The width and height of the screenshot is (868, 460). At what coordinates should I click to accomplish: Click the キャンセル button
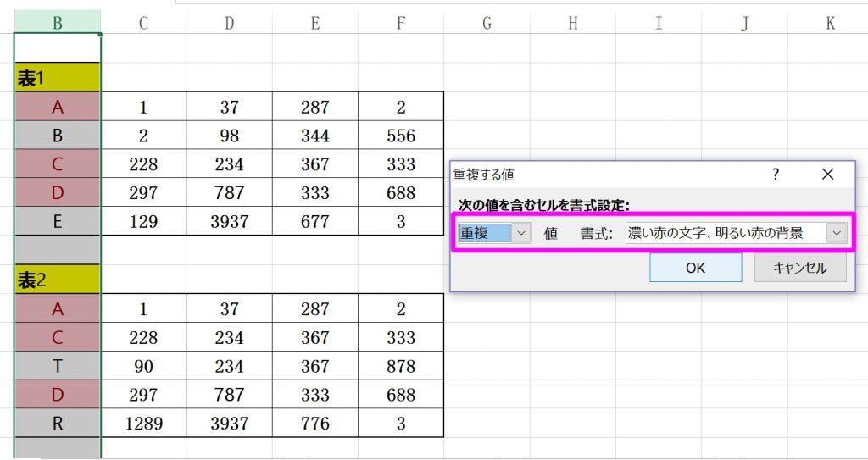801,268
